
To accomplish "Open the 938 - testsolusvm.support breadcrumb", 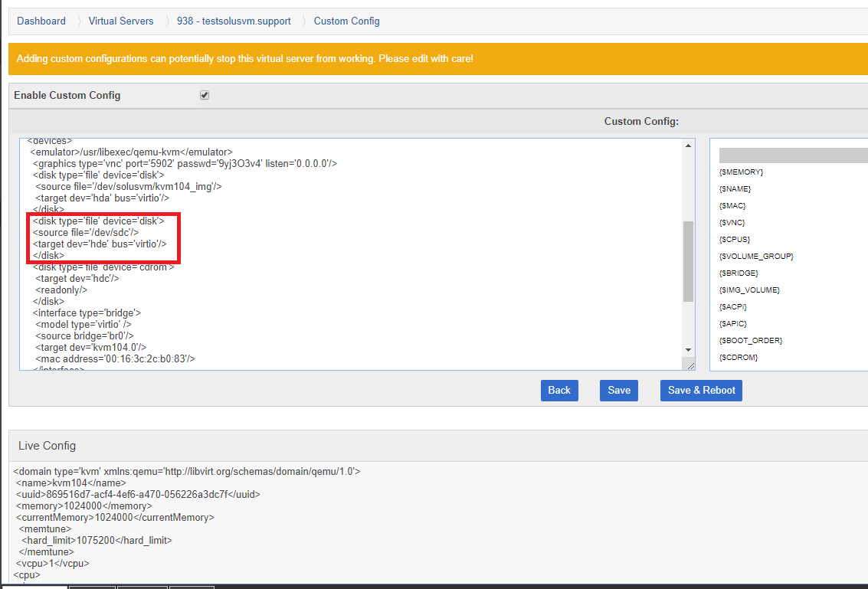I will [x=234, y=21].
